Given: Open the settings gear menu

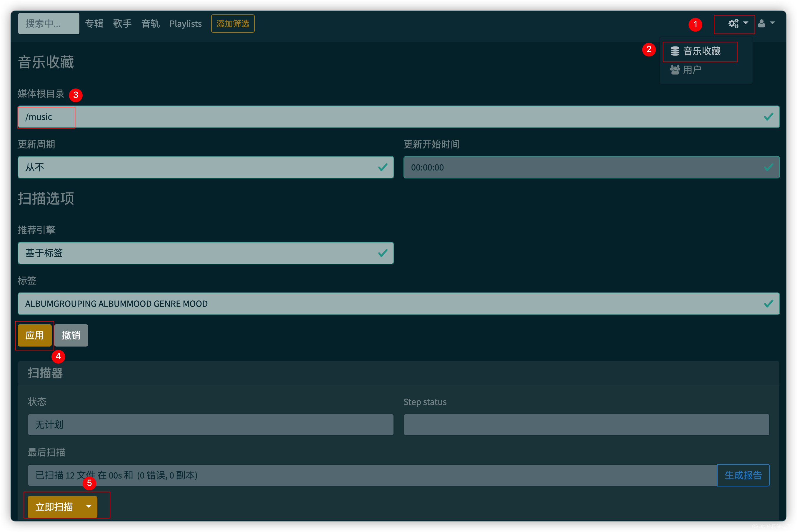Looking at the screenshot, I should pyautogui.click(x=733, y=24).
